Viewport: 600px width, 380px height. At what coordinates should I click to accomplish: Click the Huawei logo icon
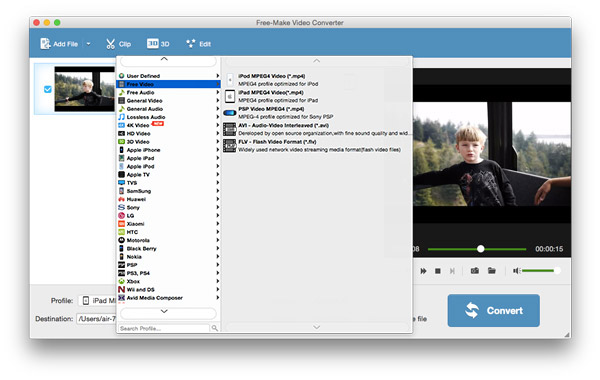point(121,199)
